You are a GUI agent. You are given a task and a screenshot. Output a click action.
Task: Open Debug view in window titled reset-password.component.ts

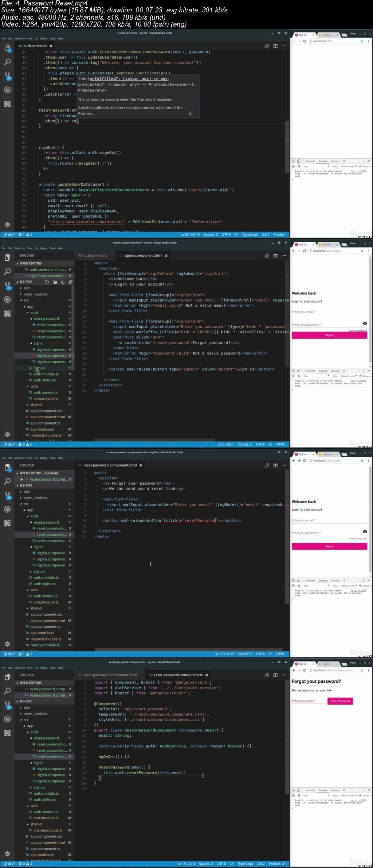[x=7, y=719]
